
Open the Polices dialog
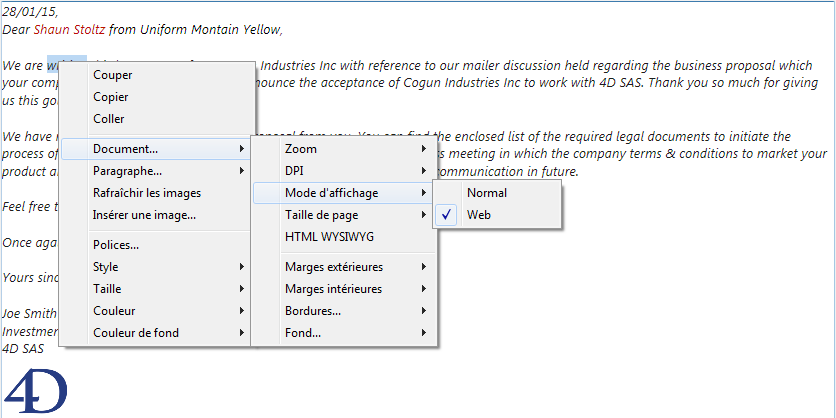(116, 245)
